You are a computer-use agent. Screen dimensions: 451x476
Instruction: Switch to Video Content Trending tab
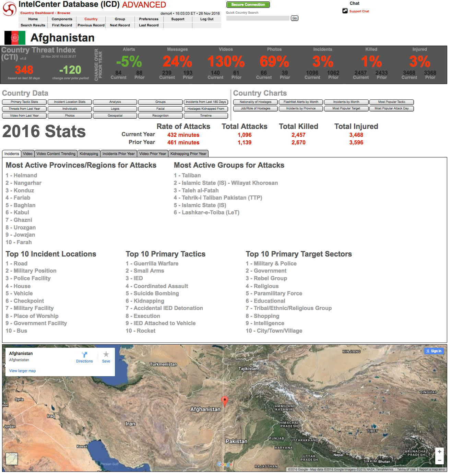coord(56,154)
